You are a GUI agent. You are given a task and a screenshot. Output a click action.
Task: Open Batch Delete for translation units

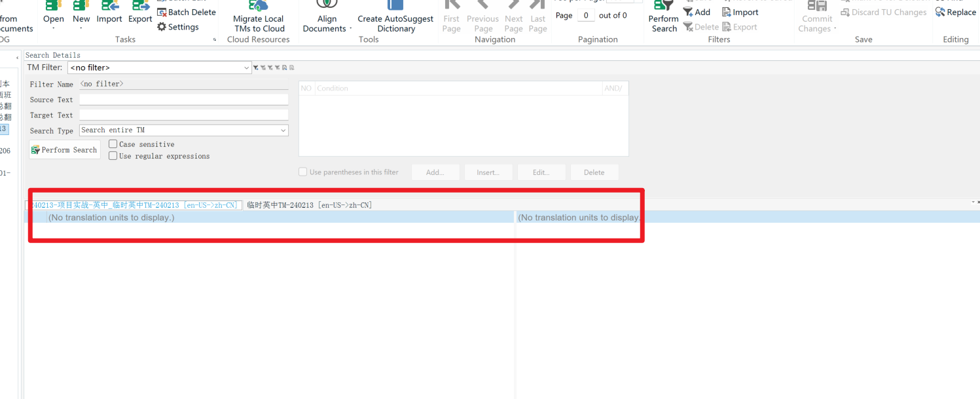(187, 12)
